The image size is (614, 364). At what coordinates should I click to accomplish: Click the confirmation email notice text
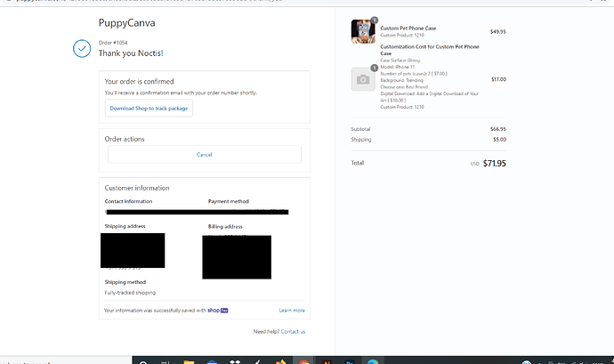pyautogui.click(x=181, y=93)
